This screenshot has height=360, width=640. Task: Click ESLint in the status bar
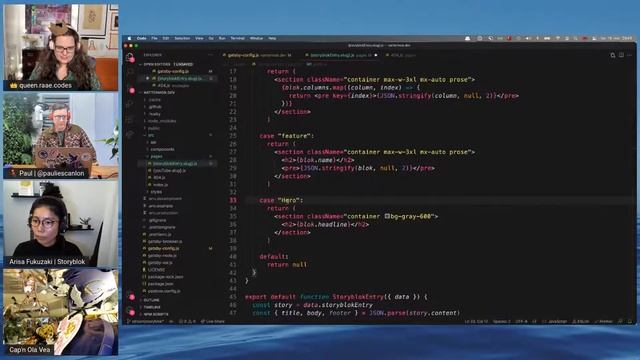click(580, 322)
